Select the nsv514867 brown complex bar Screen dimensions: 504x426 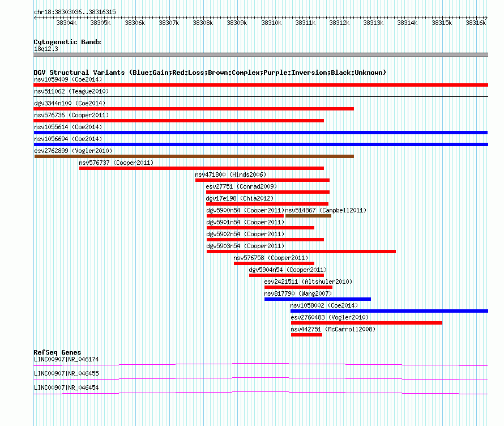coord(308,216)
